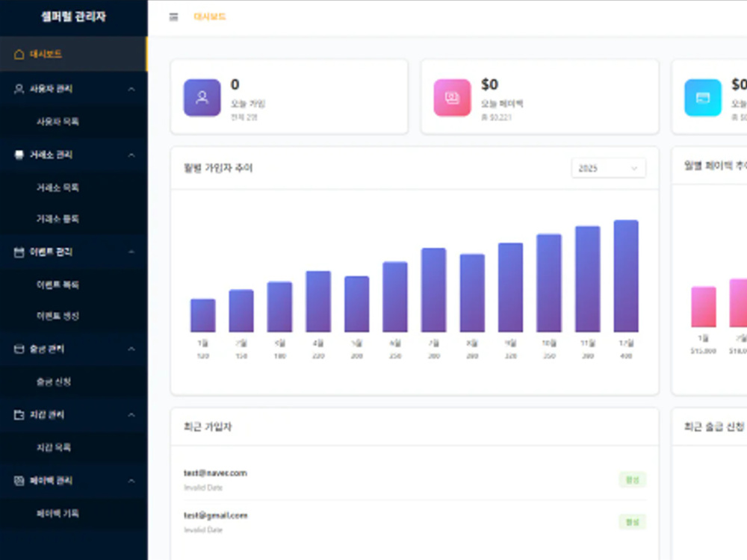Click the wallet icon beside 지갑 관리
This screenshot has height=560, width=747.
(19, 414)
